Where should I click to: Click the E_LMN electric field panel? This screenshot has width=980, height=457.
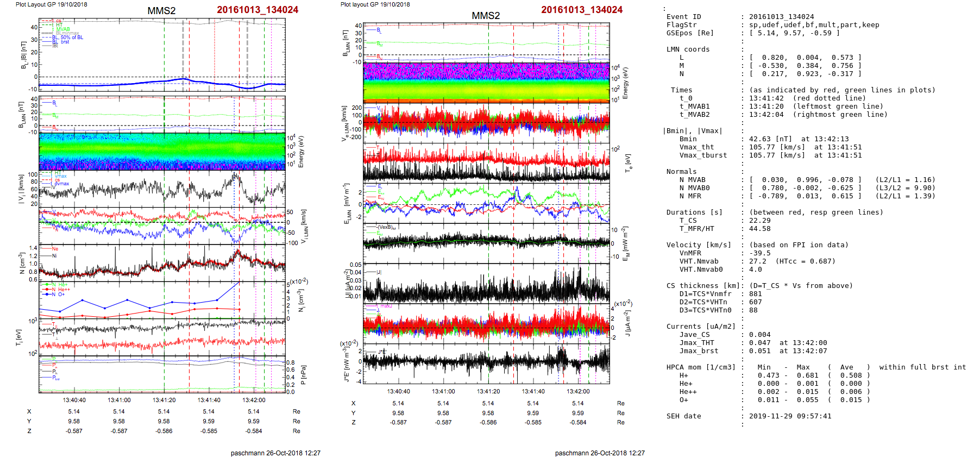[x=486, y=203]
